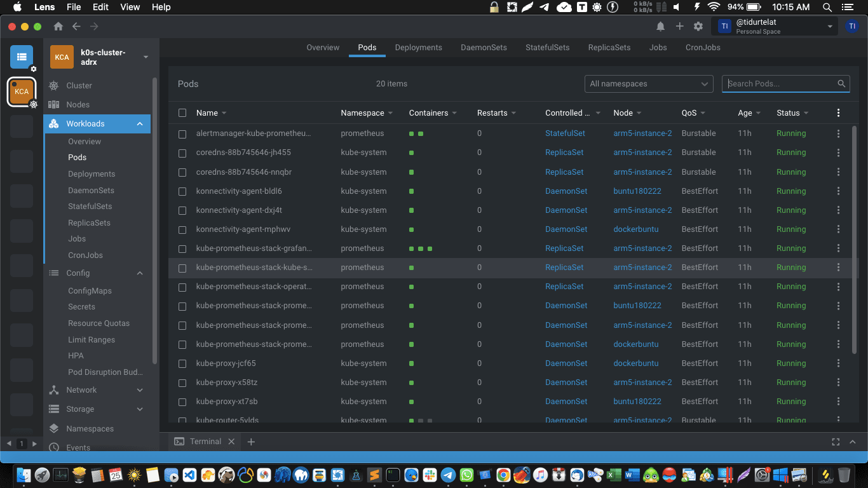
Task: Switch to the CronJobs tab
Action: click(x=703, y=48)
